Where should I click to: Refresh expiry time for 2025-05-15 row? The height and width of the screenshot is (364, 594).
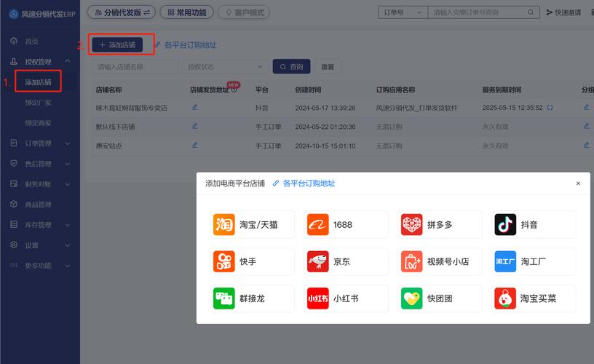click(x=550, y=108)
